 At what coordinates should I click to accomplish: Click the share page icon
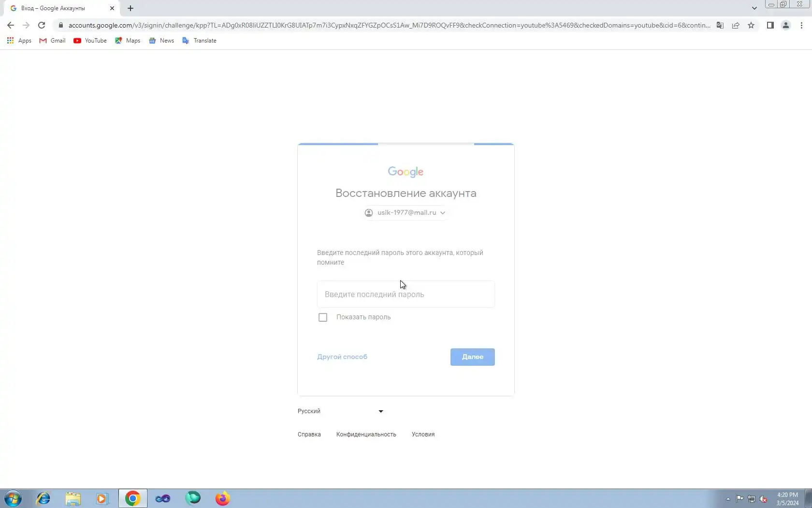(x=736, y=25)
